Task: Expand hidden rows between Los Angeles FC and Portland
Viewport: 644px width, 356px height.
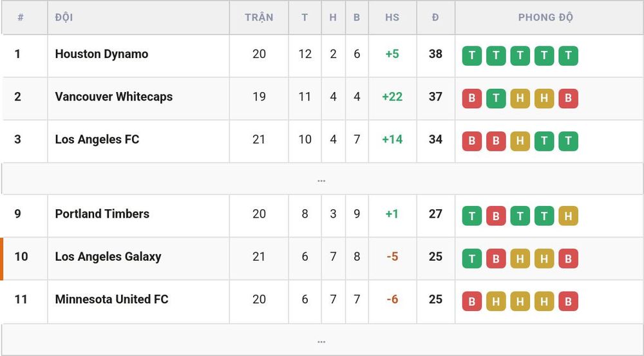Action: (x=321, y=179)
